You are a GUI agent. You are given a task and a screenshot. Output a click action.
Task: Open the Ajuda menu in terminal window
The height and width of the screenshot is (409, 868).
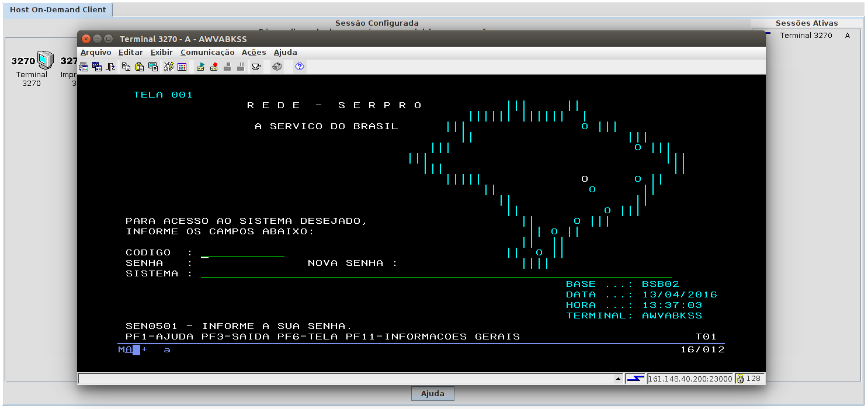(286, 53)
